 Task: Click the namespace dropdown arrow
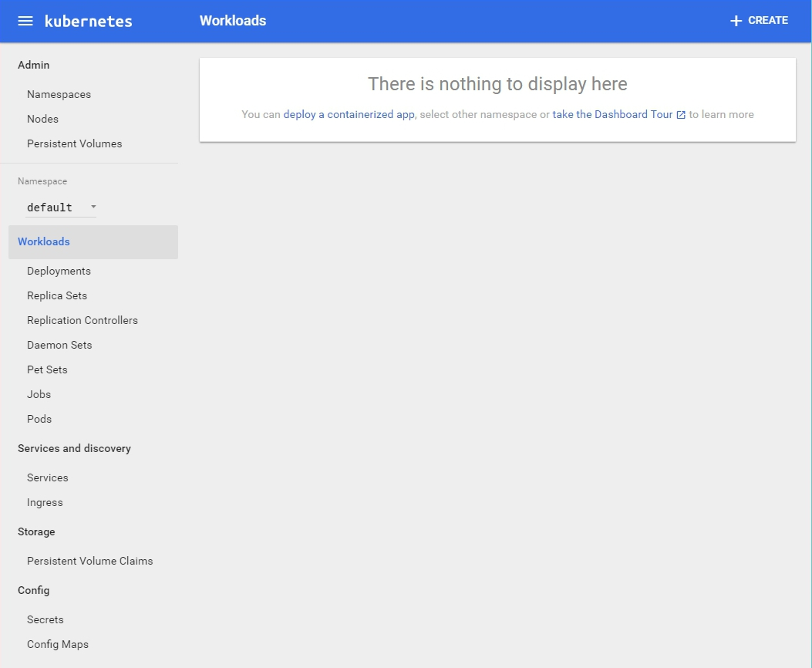[94, 207]
